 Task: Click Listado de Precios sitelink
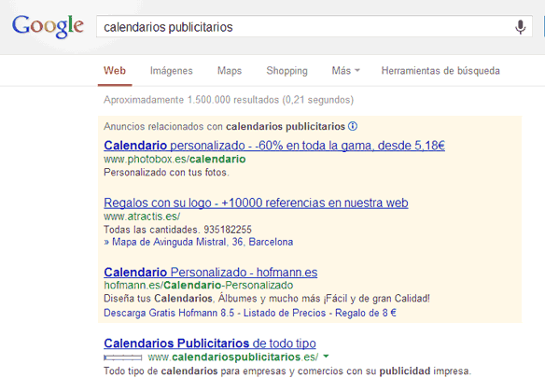coord(285,313)
